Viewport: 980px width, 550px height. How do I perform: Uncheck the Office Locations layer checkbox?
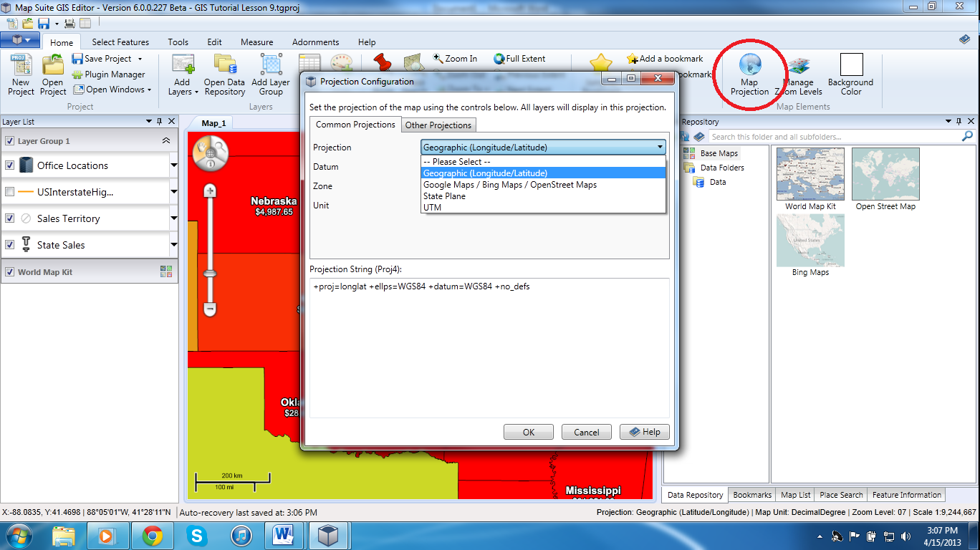pyautogui.click(x=10, y=165)
